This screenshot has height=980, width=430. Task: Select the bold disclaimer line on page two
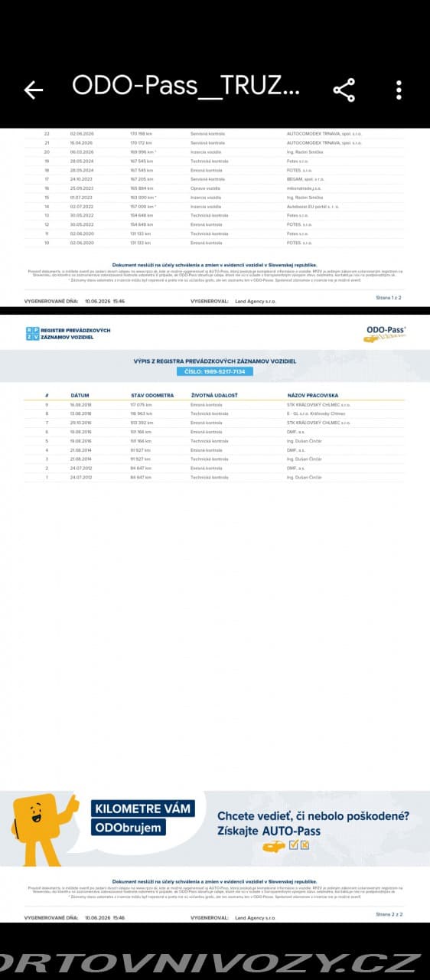point(214,882)
